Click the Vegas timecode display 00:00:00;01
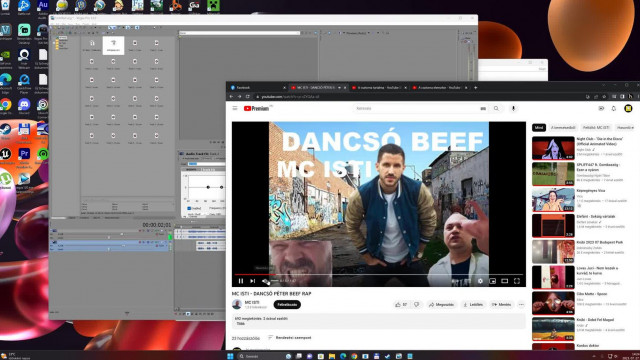Screen dimensions: 640x360 pyautogui.click(x=157, y=225)
